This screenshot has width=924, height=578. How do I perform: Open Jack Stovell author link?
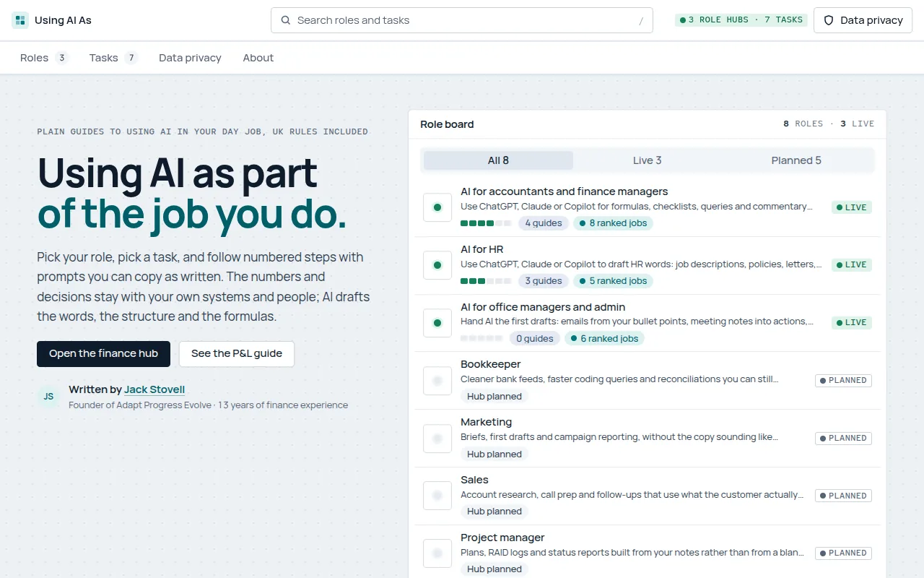pos(154,389)
